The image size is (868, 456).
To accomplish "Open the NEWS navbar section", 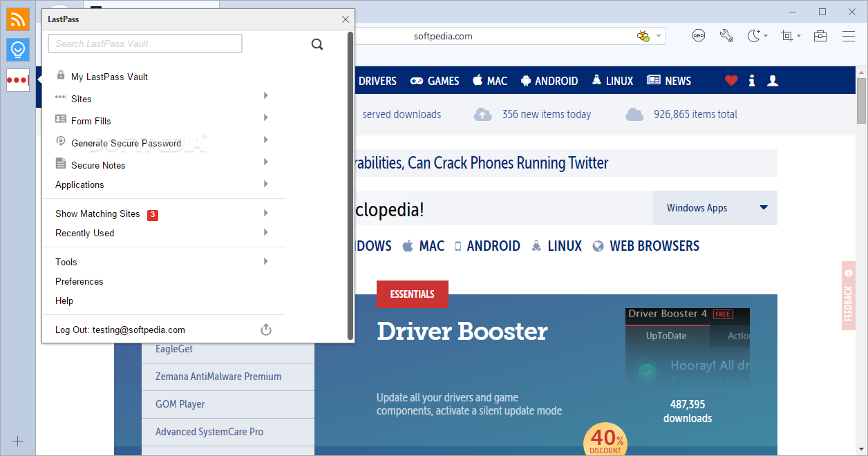I will click(x=669, y=81).
